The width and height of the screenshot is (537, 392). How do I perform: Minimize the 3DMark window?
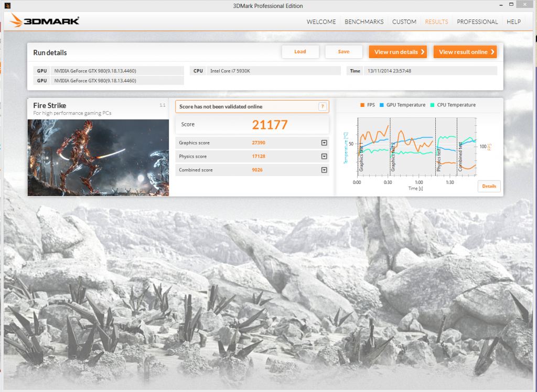coord(501,5)
